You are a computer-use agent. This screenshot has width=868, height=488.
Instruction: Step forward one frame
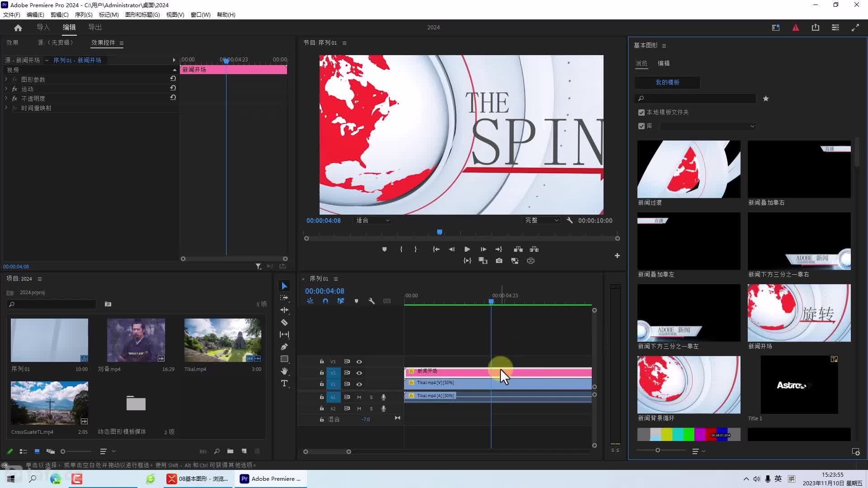483,249
